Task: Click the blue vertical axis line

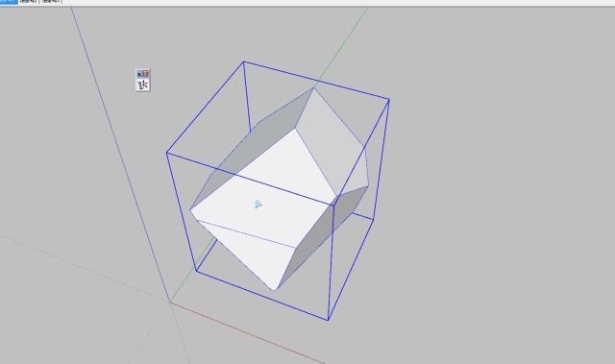Action: (x=117, y=149)
